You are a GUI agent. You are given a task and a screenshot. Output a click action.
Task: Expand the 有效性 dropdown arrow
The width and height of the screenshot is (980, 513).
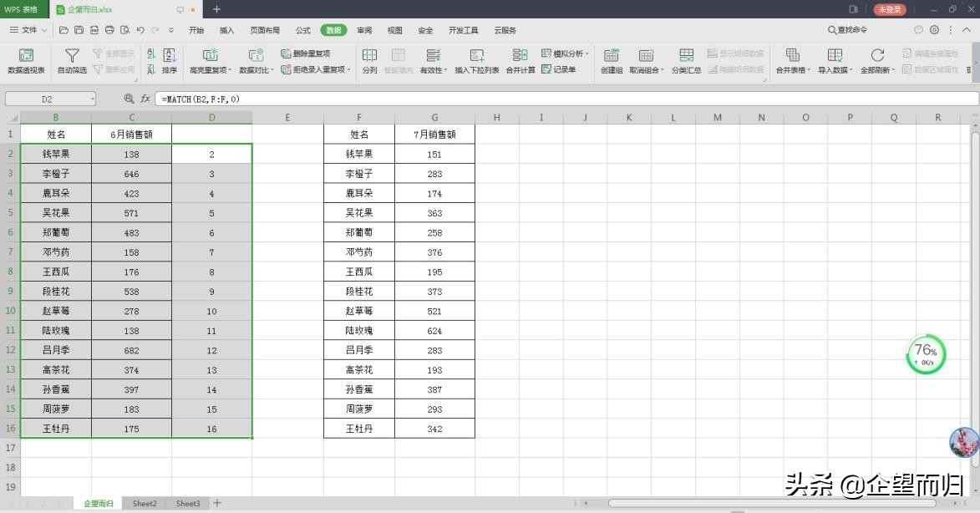(x=445, y=71)
